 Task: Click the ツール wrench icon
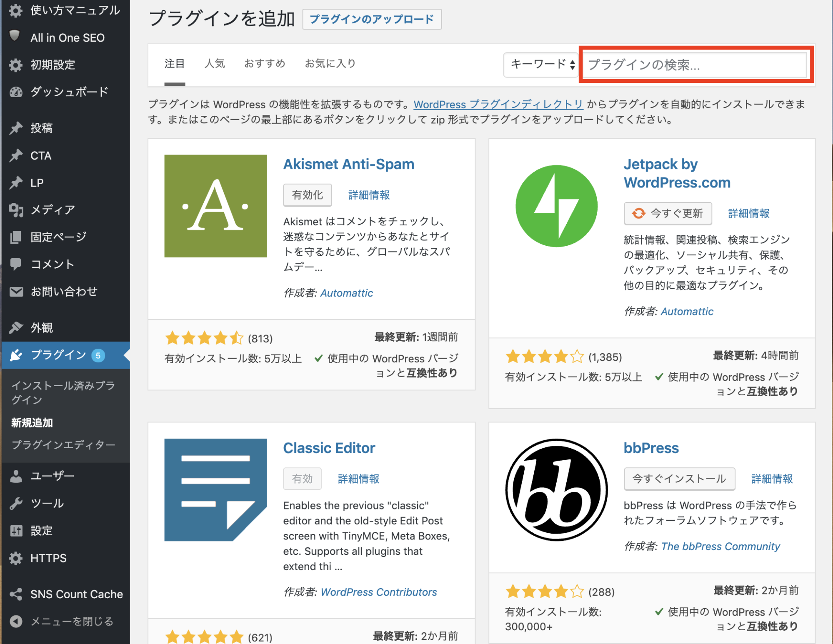16,504
